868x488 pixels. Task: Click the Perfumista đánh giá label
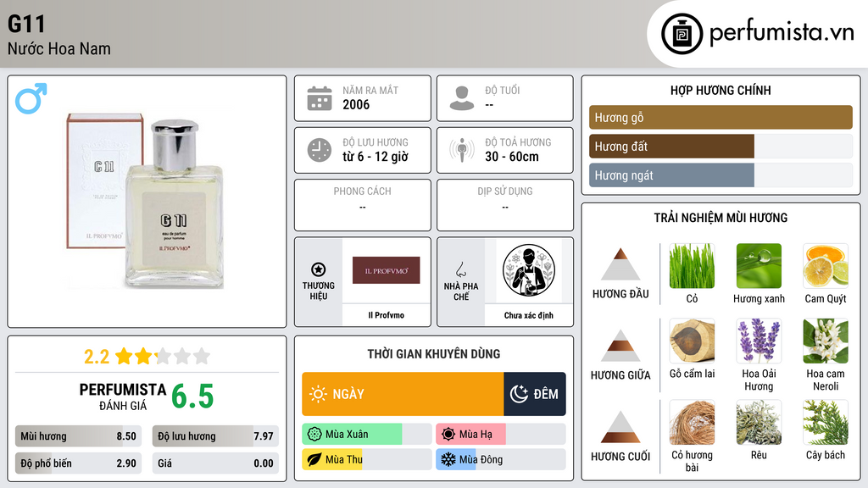point(123,396)
